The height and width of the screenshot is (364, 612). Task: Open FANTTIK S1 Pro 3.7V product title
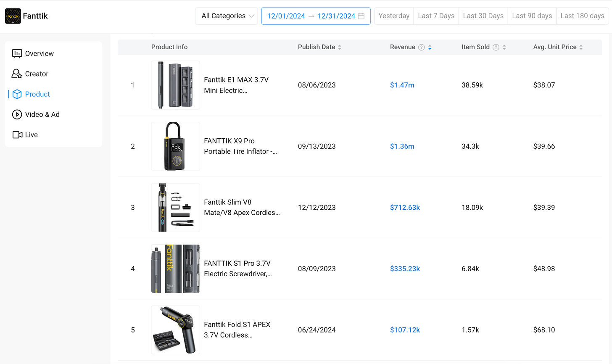238,269
